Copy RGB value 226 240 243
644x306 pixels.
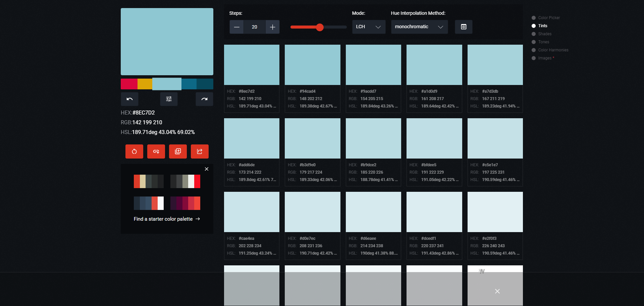coord(493,246)
